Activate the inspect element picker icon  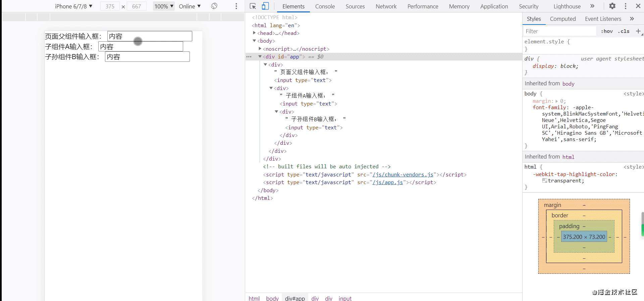(x=253, y=6)
